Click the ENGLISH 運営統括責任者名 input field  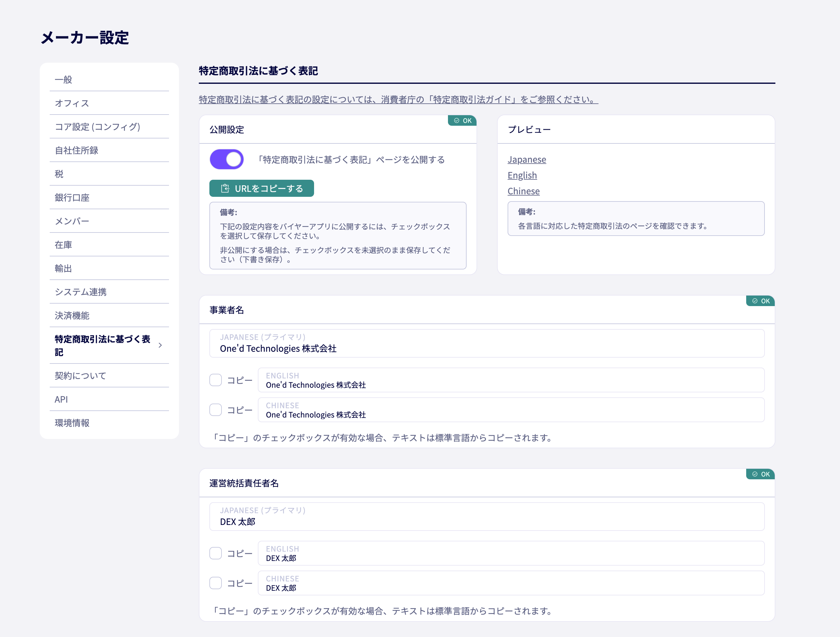pos(511,553)
